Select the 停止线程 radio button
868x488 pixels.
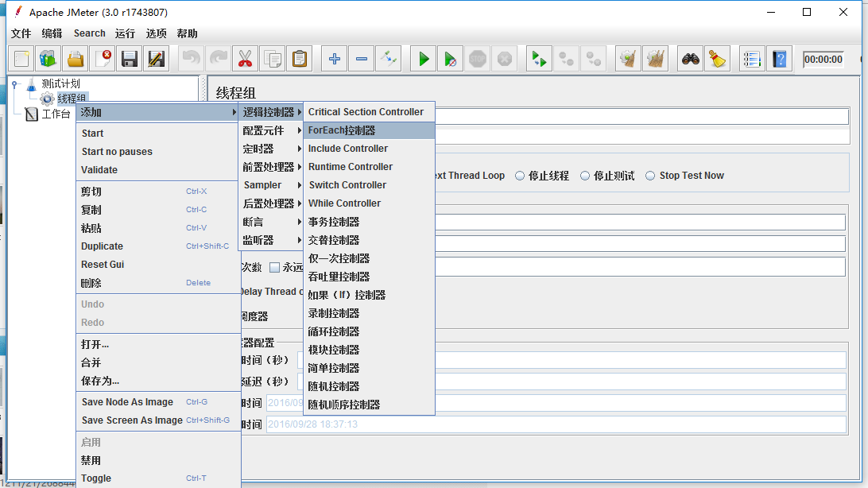(x=520, y=176)
